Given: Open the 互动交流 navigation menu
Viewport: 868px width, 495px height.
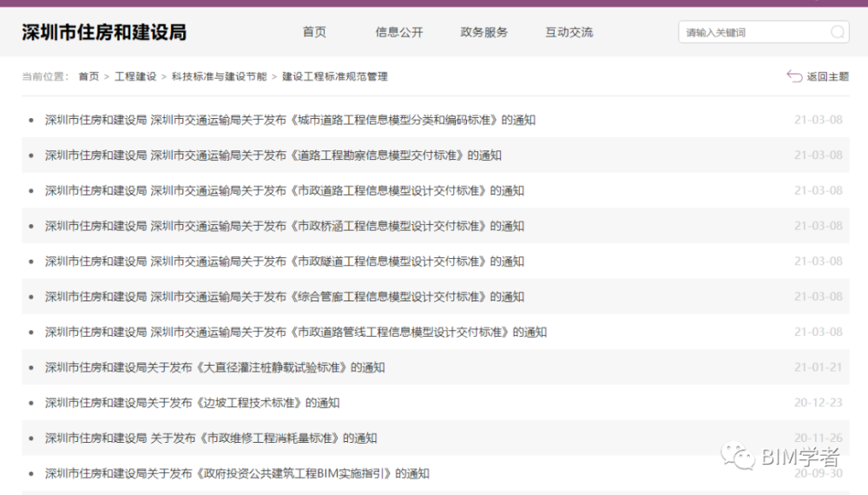Looking at the screenshot, I should 569,32.
